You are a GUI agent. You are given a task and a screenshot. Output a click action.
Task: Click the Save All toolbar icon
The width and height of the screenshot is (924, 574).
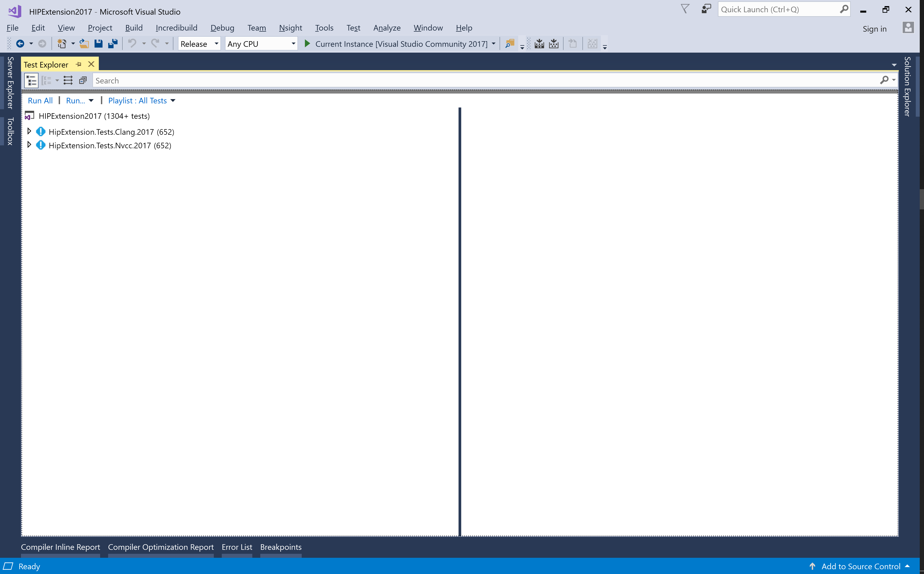point(113,44)
